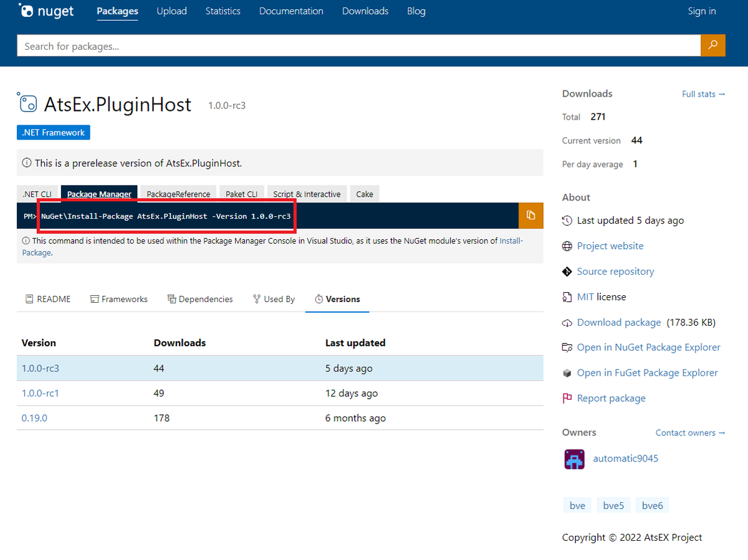Click the bve5 tag
748x560 pixels.
tap(613, 506)
